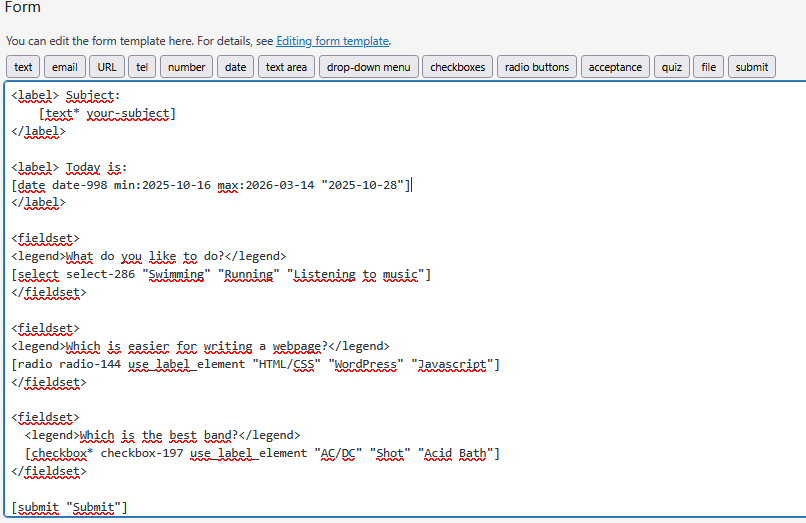Add a tel field tag
The height and width of the screenshot is (523, 806).
(x=141, y=67)
